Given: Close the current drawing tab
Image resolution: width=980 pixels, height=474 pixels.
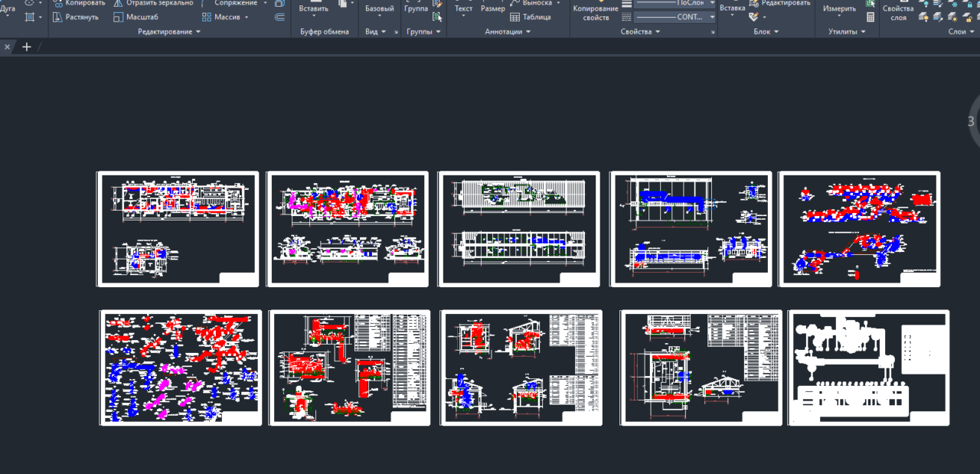Looking at the screenshot, I should tap(8, 47).
